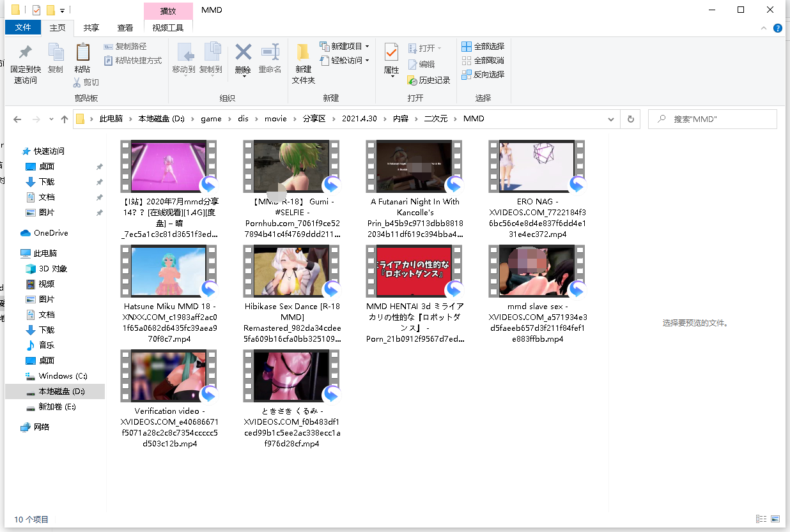Open the 打开 dropdown in ribbon
This screenshot has width=790, height=532.
424,48
